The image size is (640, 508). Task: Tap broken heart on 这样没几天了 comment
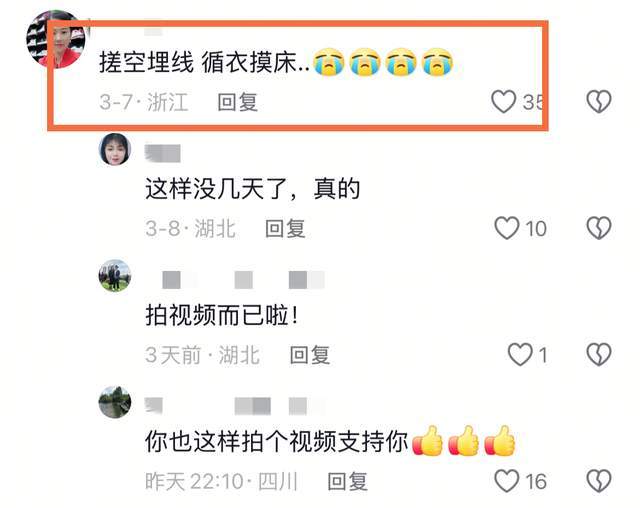pos(599,228)
